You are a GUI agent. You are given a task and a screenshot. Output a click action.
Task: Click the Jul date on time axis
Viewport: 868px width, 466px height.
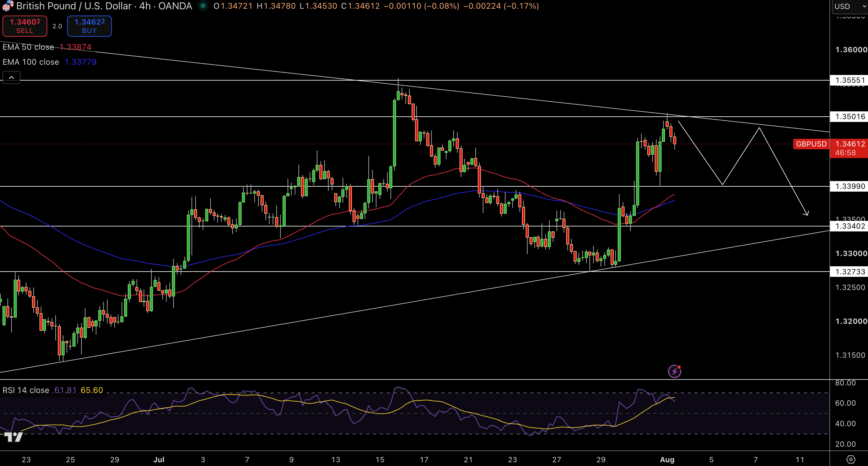(x=159, y=459)
